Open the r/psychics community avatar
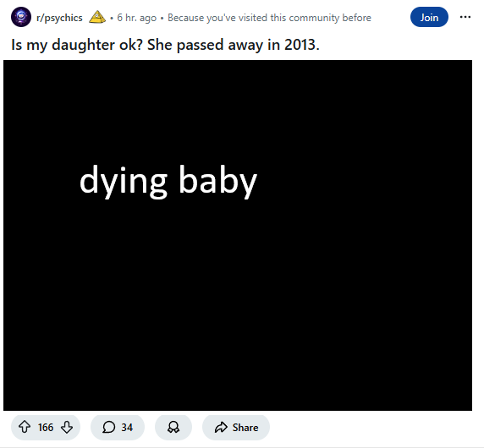 click(x=21, y=17)
